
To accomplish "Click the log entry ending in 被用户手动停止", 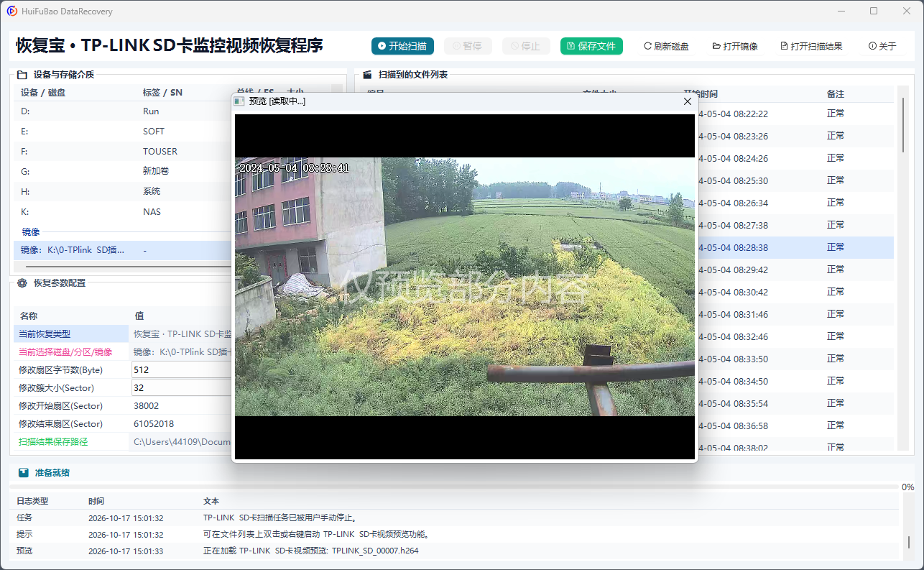I will coord(456,518).
